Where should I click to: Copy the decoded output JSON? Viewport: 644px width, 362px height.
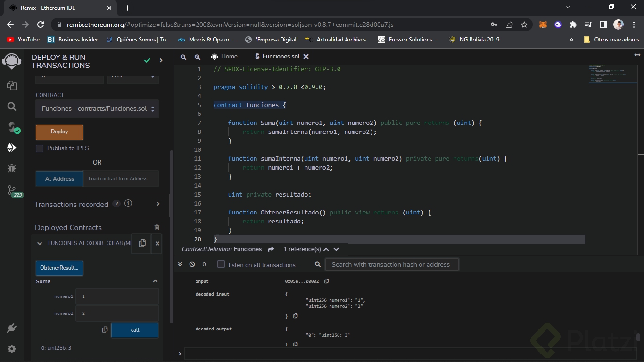click(296, 344)
